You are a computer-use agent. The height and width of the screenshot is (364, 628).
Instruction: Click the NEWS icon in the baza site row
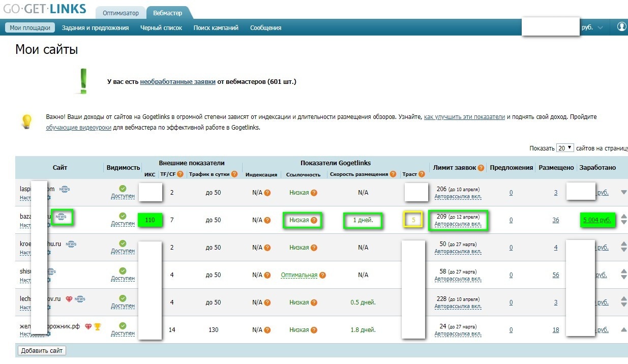[x=61, y=217]
